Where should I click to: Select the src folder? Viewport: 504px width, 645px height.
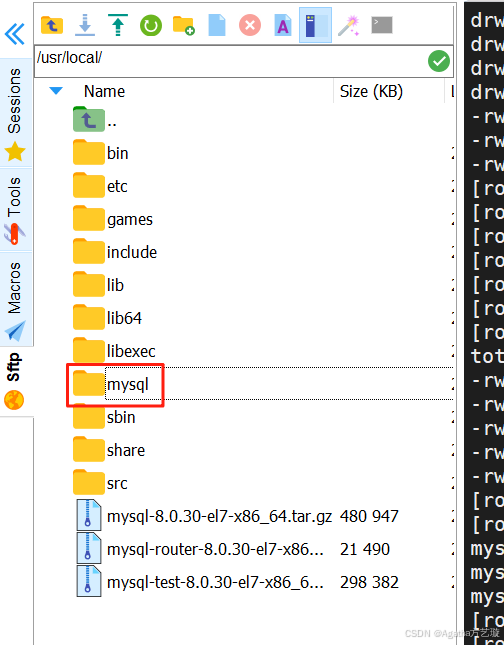pyautogui.click(x=100, y=483)
